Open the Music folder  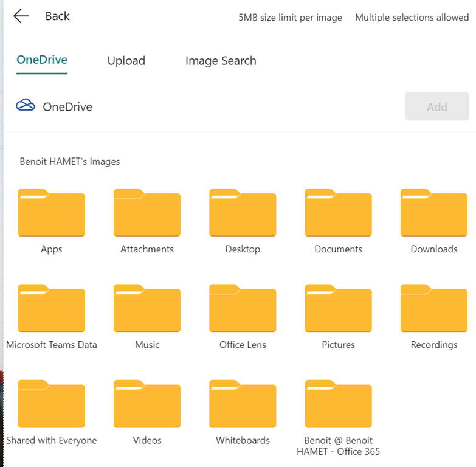(x=147, y=308)
